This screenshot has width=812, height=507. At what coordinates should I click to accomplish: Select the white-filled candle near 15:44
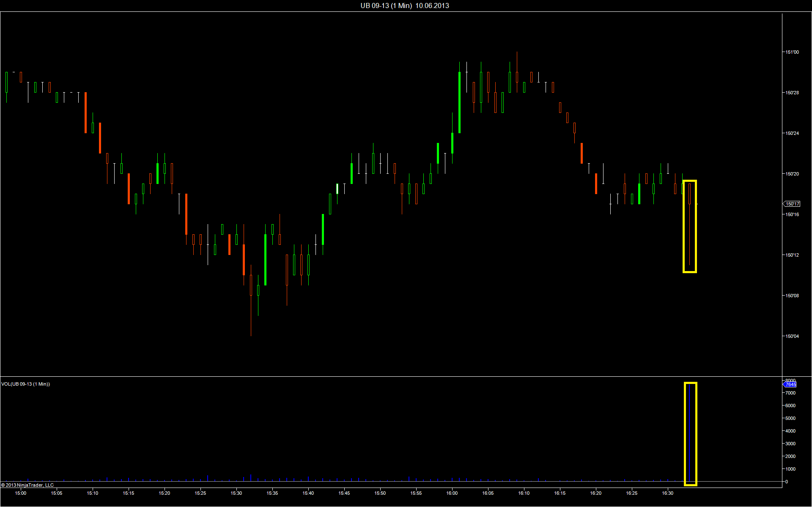337,189
